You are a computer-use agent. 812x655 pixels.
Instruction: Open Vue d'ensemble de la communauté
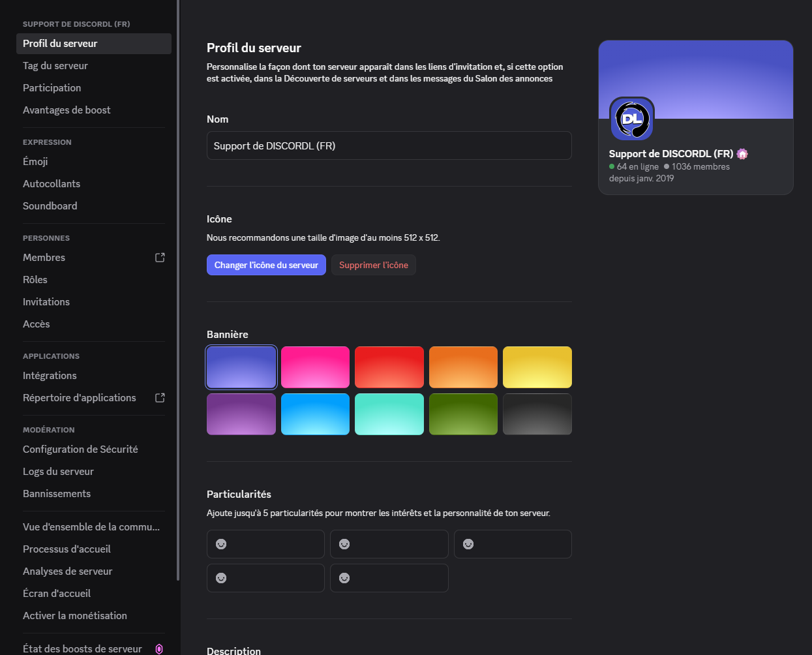coord(94,527)
